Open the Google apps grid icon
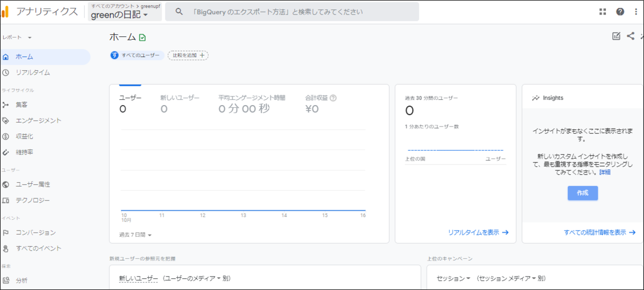 (x=603, y=12)
